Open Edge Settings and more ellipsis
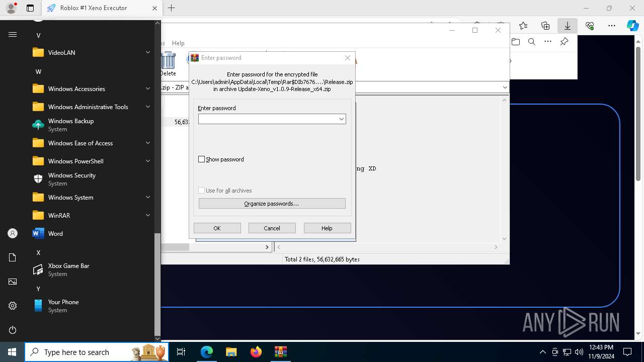This screenshot has width=644, height=362. [612, 26]
